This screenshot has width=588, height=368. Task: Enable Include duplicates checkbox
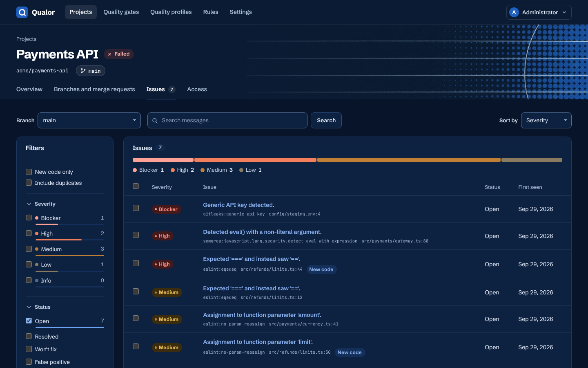click(29, 183)
